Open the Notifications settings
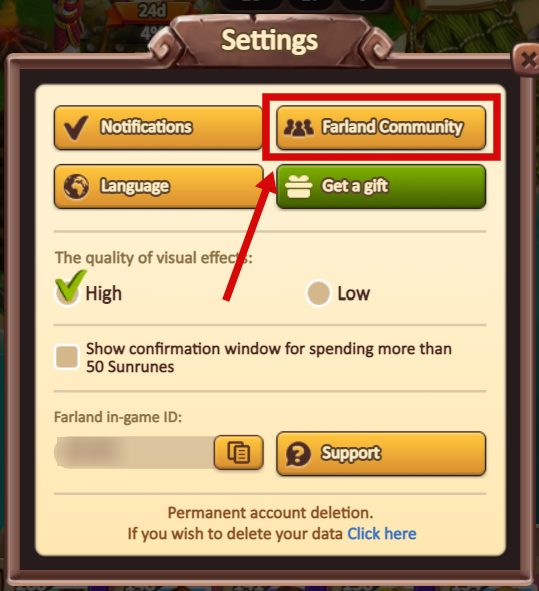This screenshot has height=591, width=539. click(158, 127)
